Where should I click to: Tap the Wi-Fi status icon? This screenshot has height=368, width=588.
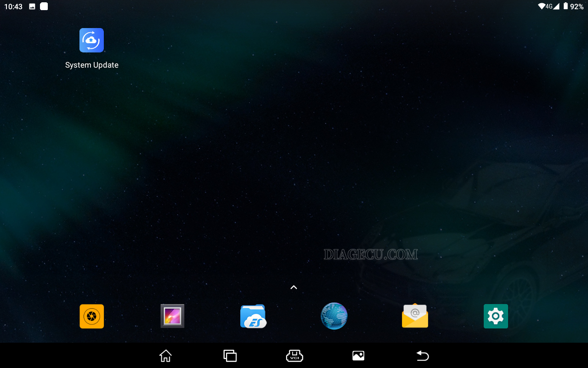click(x=542, y=6)
